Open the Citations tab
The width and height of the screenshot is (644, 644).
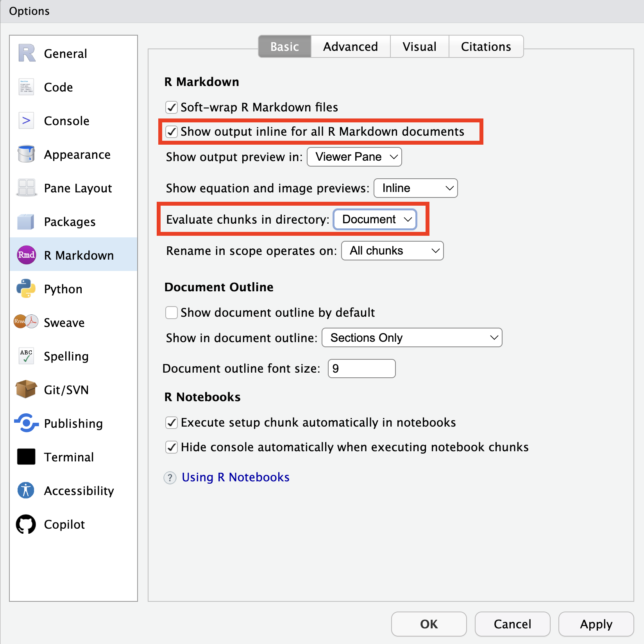pos(486,46)
